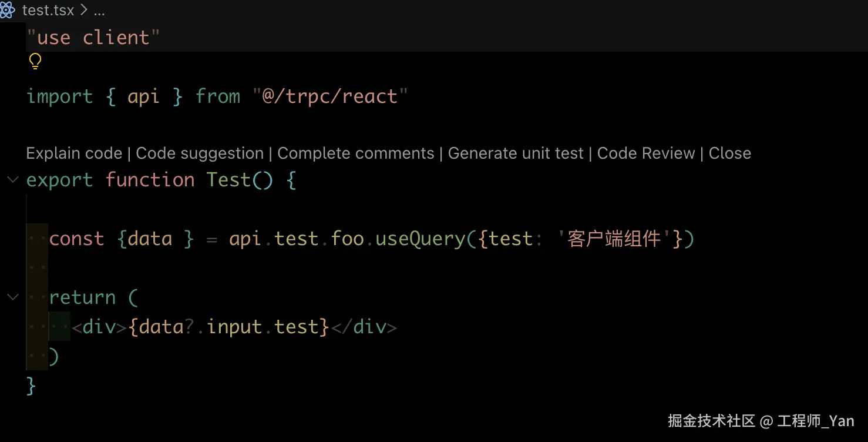Click the React file icon in breadcrumb
The image size is (868, 442).
tap(8, 10)
